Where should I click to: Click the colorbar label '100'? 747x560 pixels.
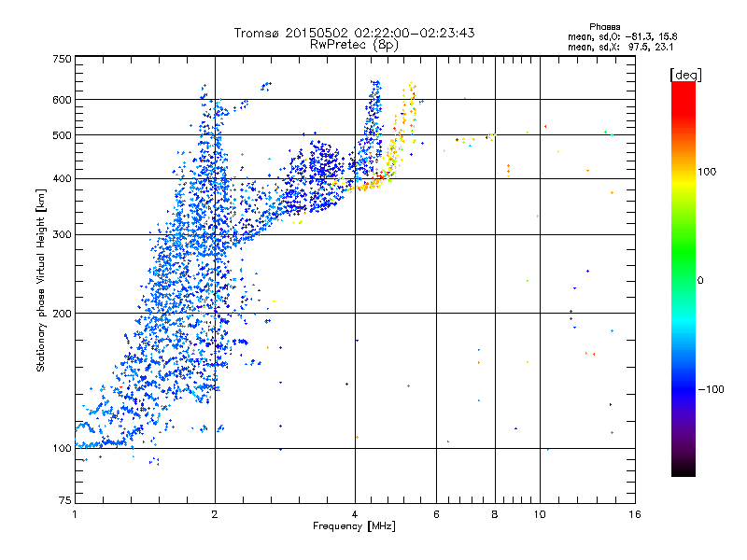[x=707, y=172]
